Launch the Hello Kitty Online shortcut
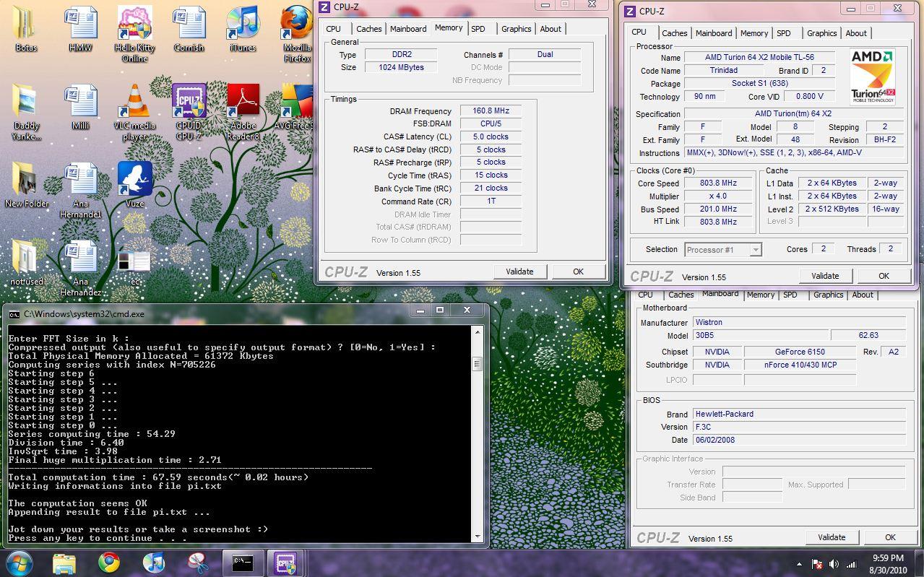Image resolution: width=924 pixels, height=577 pixels. click(135, 34)
